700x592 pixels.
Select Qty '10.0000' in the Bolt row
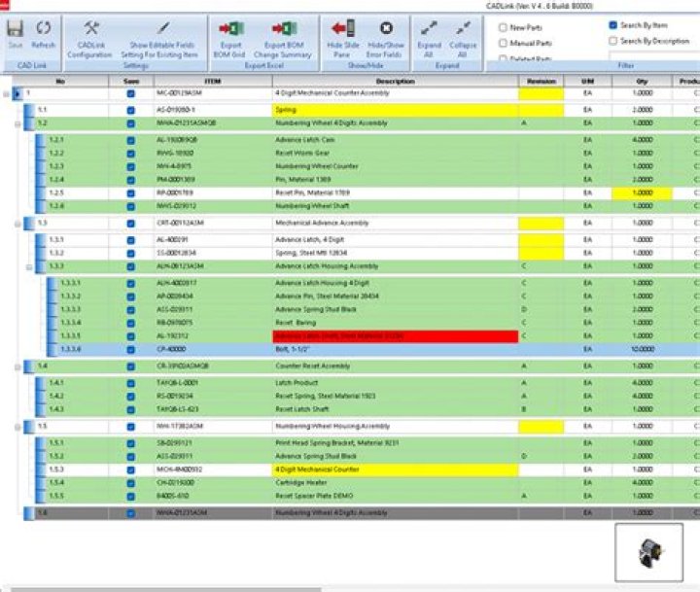coord(642,349)
